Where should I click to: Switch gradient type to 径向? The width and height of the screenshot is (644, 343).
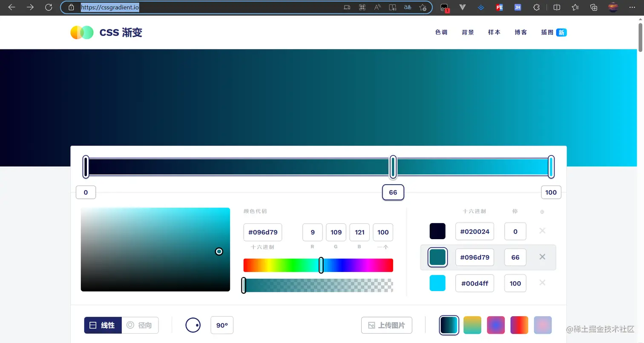pyautogui.click(x=140, y=325)
